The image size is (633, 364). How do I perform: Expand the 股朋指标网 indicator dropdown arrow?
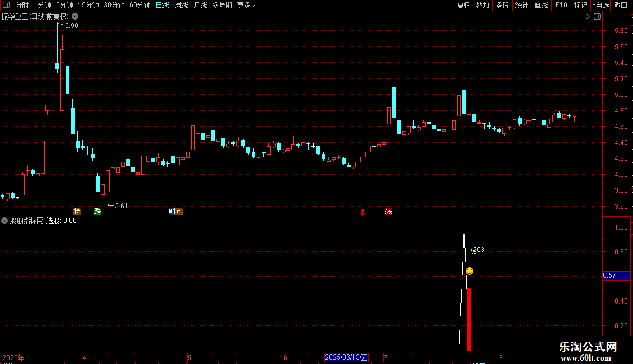4,221
